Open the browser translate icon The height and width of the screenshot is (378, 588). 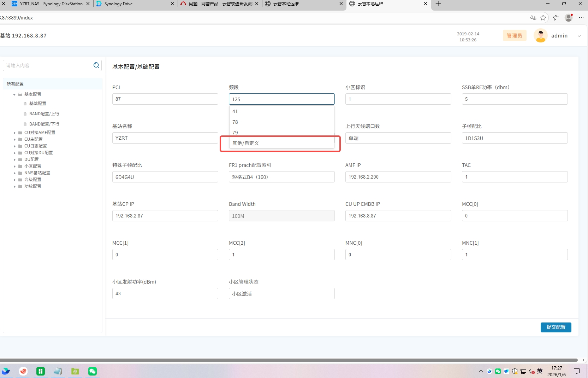pos(533,18)
